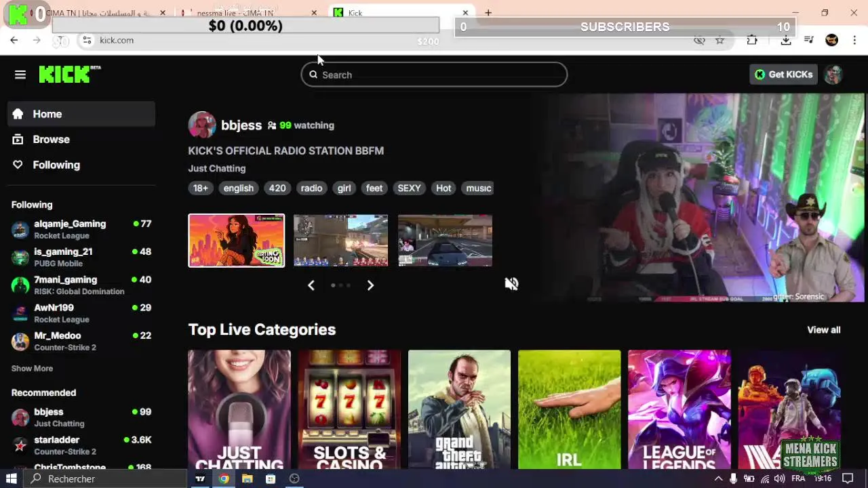Click the KICK logo
Viewport: 868px width, 488px height.
[x=69, y=74]
